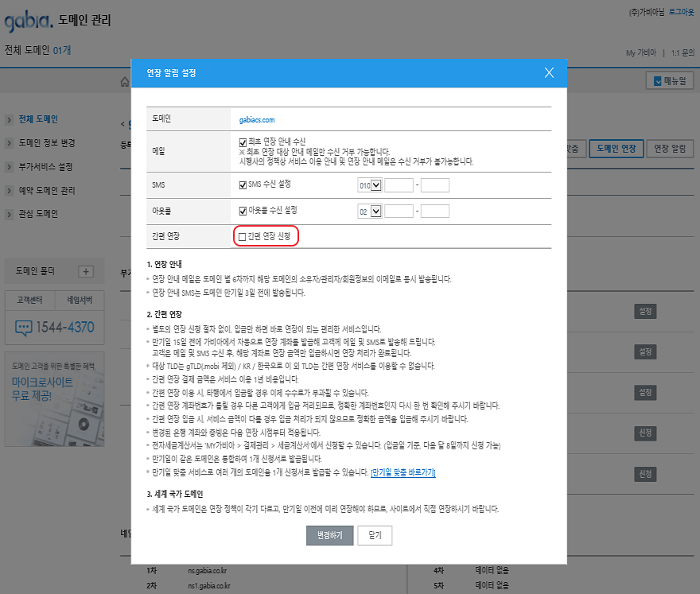The height and width of the screenshot is (594, 700).
Task: Click the home icon in breadcrumb bar
Action: [x=125, y=82]
